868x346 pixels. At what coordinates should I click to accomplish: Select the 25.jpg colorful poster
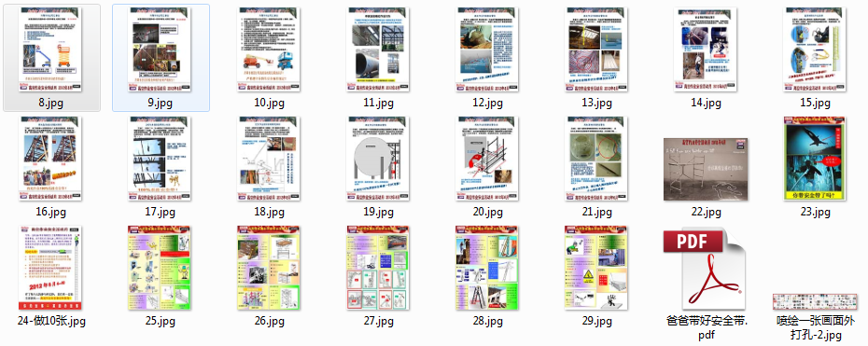(161, 268)
